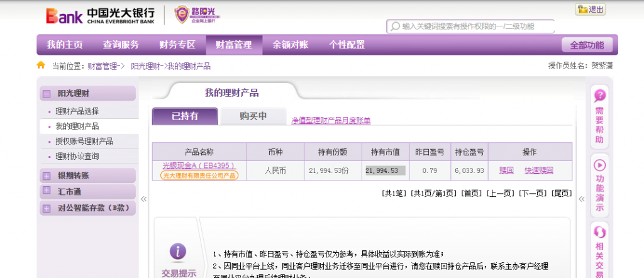
Task: Collapse the left sidebar using the « arrow
Action: (x=143, y=199)
